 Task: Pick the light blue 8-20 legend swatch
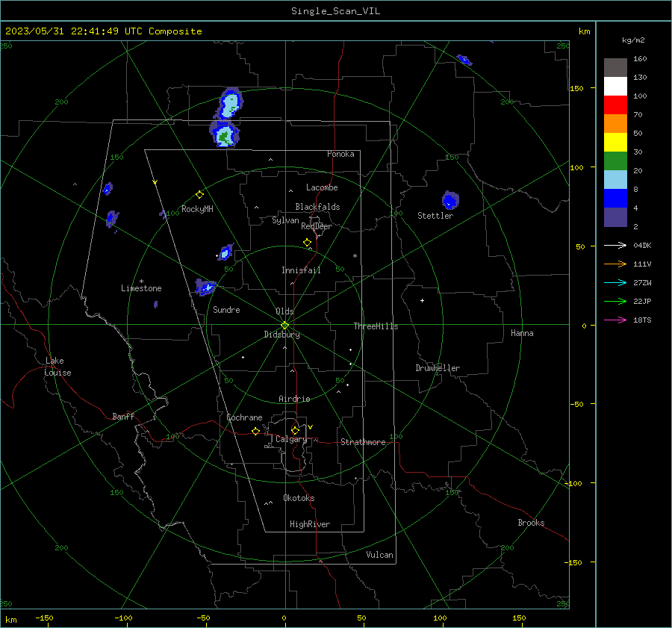[615, 180]
